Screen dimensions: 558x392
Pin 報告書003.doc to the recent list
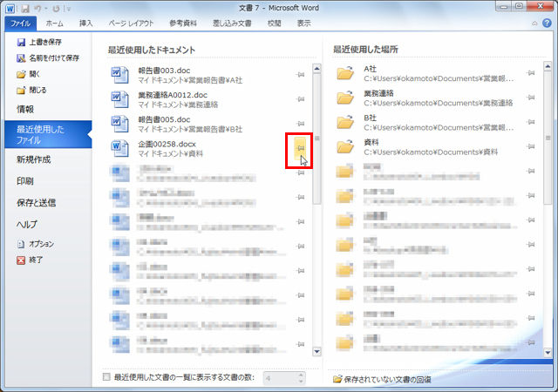point(301,75)
